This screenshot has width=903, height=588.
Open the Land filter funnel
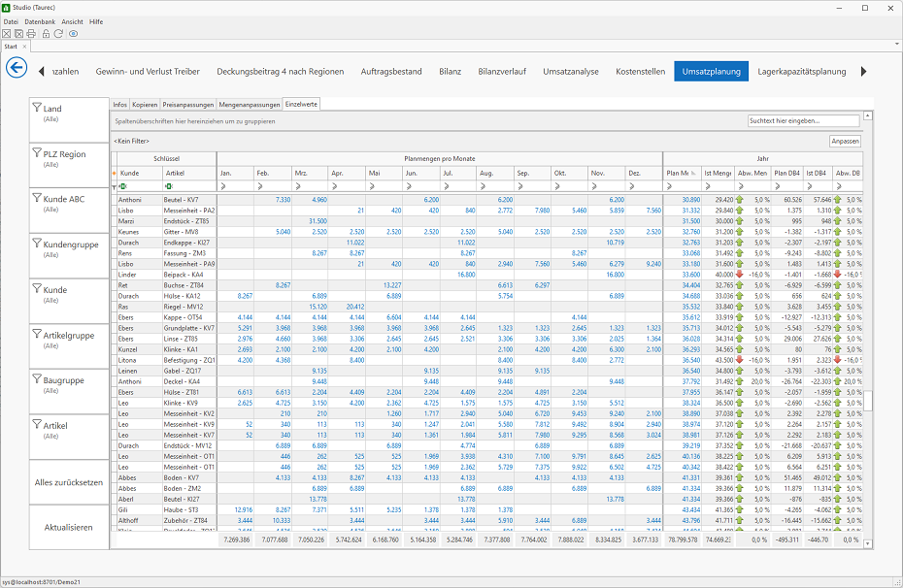(x=37, y=108)
